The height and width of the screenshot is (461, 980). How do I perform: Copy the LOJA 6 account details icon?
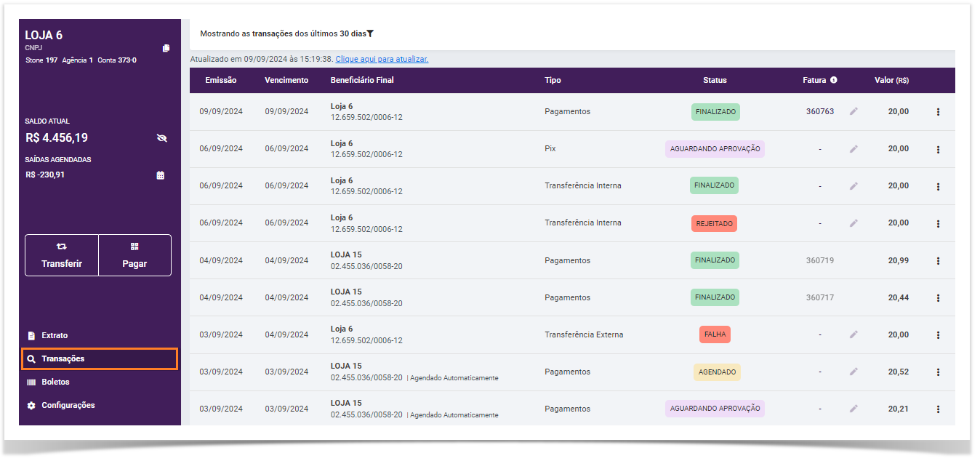(166, 48)
